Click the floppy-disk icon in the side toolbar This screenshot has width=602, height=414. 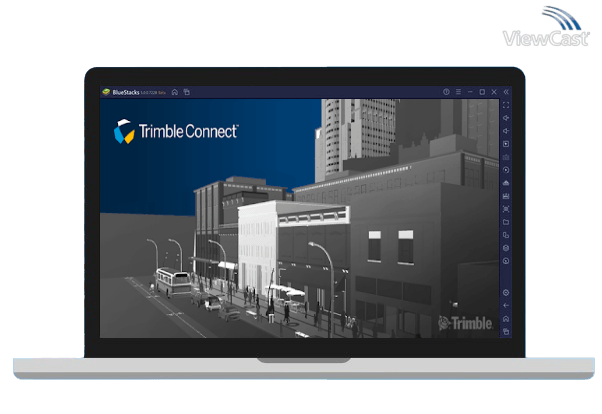tap(506, 196)
